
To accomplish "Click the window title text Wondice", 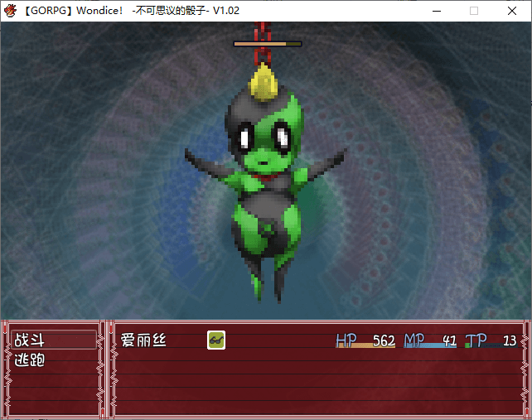I will pyautogui.click(x=99, y=11).
